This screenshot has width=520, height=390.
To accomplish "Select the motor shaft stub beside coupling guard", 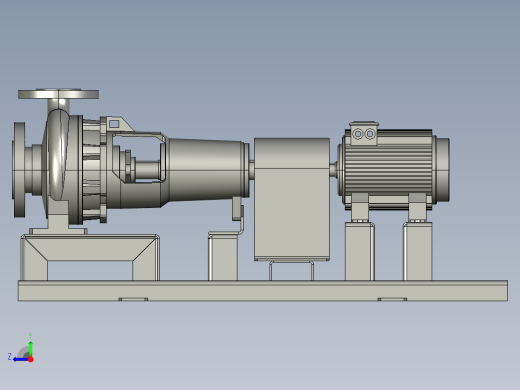I will 334,169.
